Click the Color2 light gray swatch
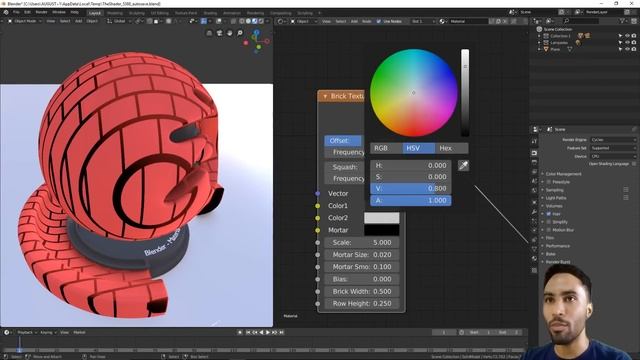640x360 pixels. click(x=382, y=218)
